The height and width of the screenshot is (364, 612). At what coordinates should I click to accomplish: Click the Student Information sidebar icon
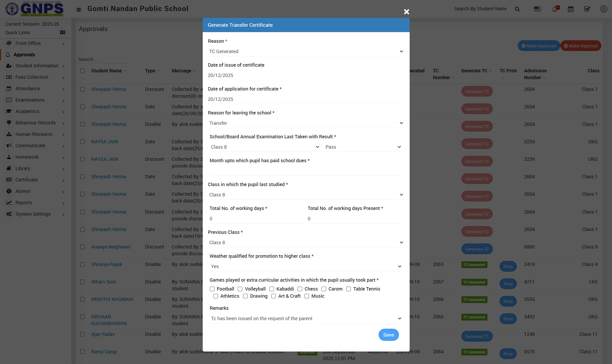tap(9, 66)
